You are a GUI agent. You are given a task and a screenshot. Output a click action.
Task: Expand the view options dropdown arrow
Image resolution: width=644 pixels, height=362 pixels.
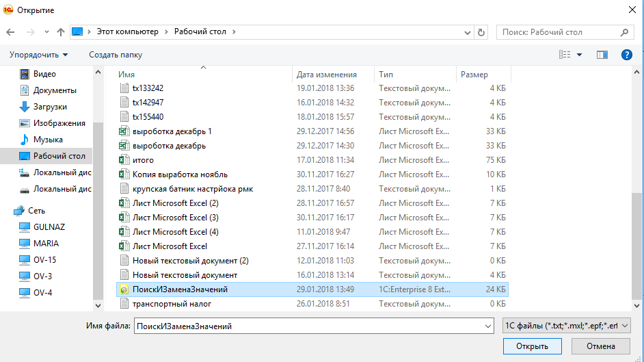pyautogui.click(x=579, y=55)
